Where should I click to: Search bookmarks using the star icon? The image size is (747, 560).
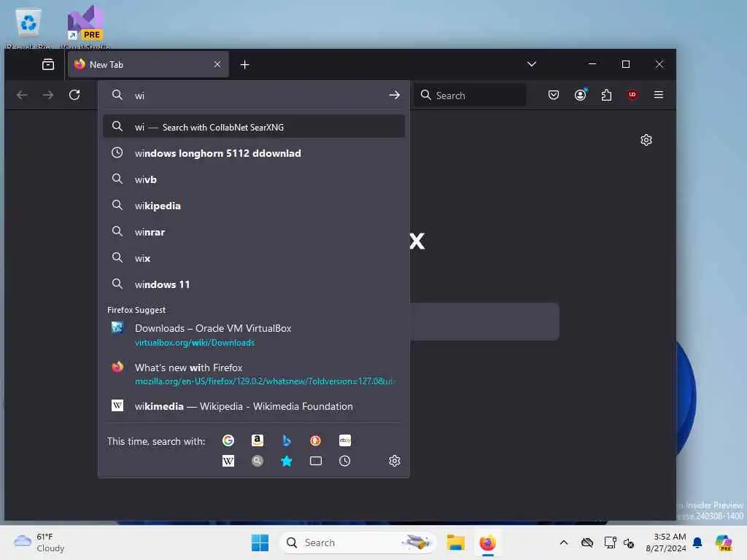[286, 461]
